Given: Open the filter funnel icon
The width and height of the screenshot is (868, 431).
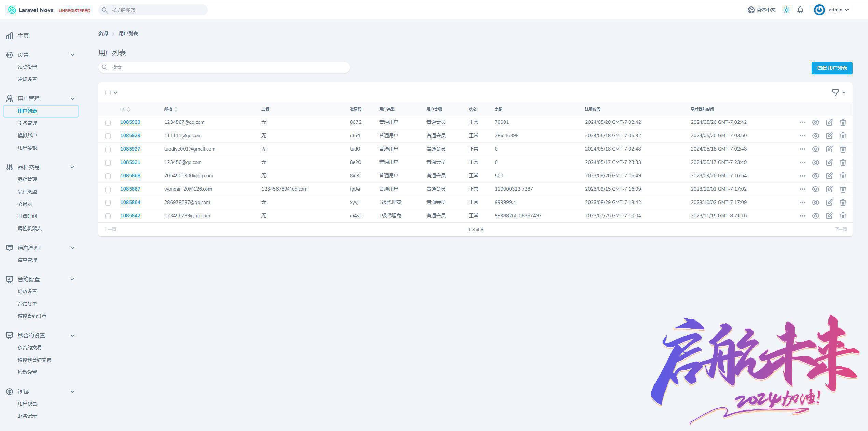Looking at the screenshot, I should click(835, 93).
